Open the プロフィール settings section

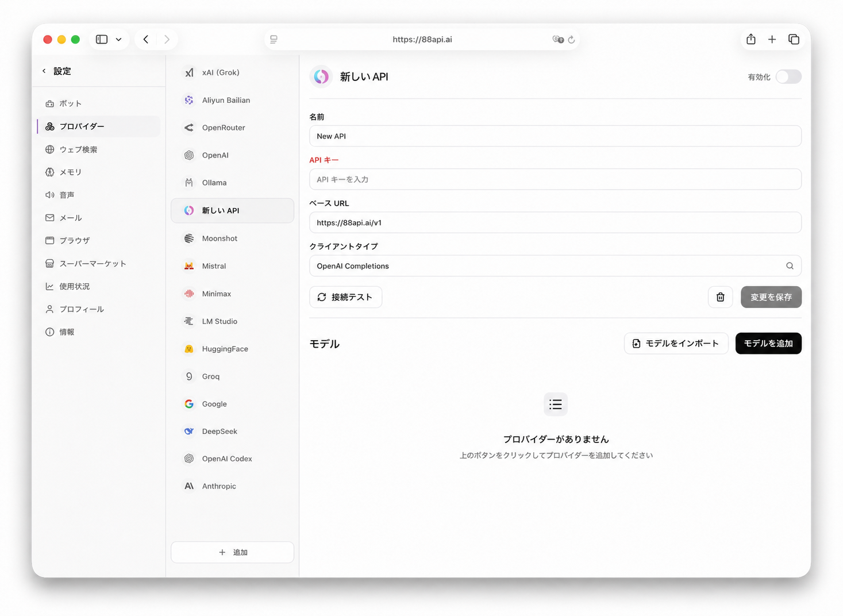coord(99,309)
